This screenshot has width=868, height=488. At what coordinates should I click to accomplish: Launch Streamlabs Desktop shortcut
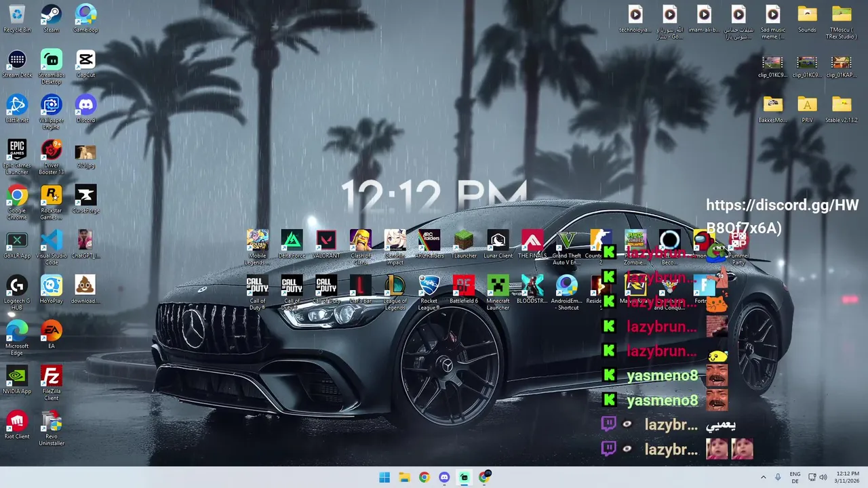point(51,67)
